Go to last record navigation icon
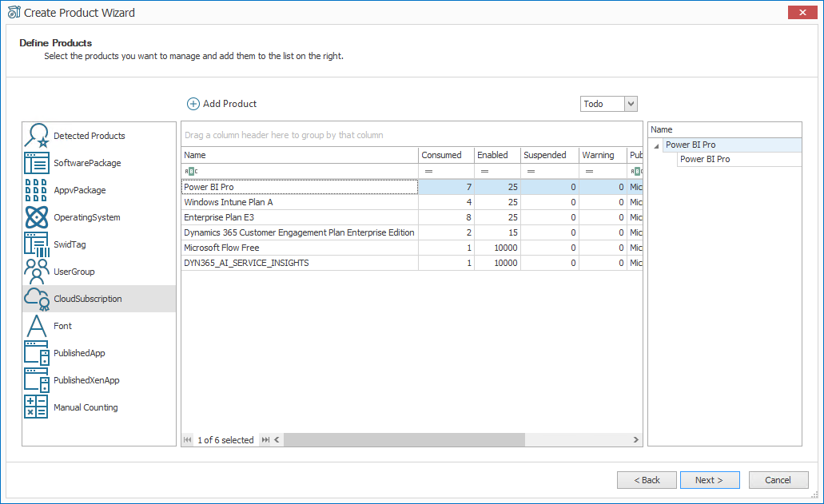The height and width of the screenshot is (504, 824). (x=265, y=440)
